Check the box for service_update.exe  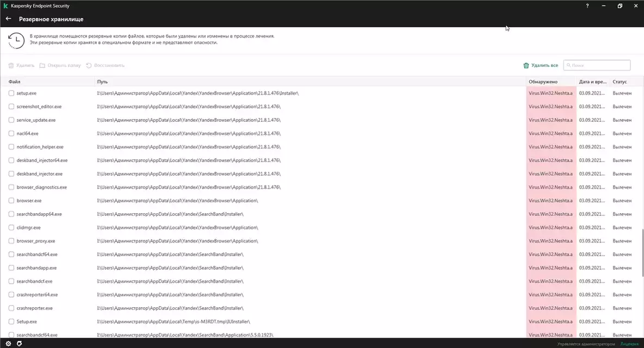coord(11,120)
